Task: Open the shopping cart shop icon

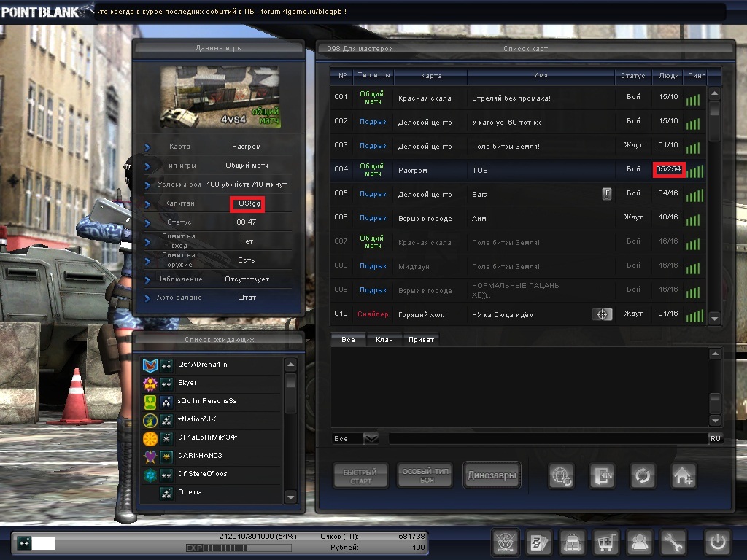Action: point(605,542)
